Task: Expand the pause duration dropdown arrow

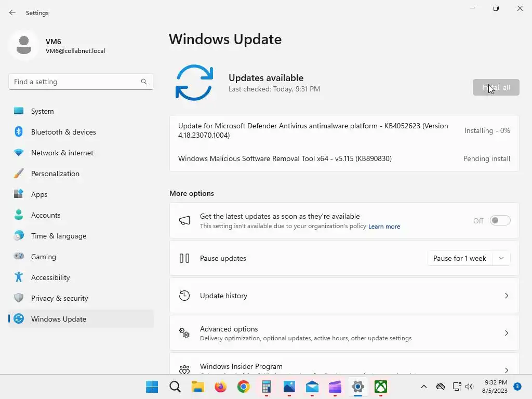Action: [x=501, y=258]
